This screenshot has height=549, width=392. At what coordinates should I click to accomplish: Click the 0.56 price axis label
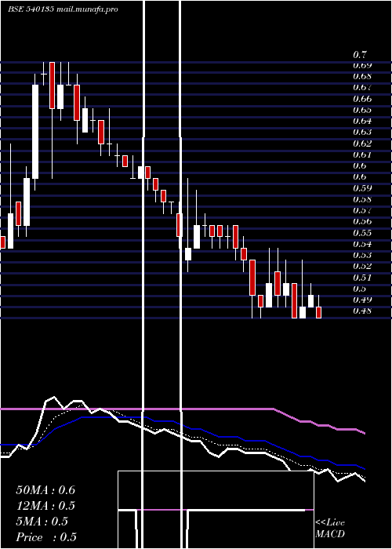[x=362, y=222]
